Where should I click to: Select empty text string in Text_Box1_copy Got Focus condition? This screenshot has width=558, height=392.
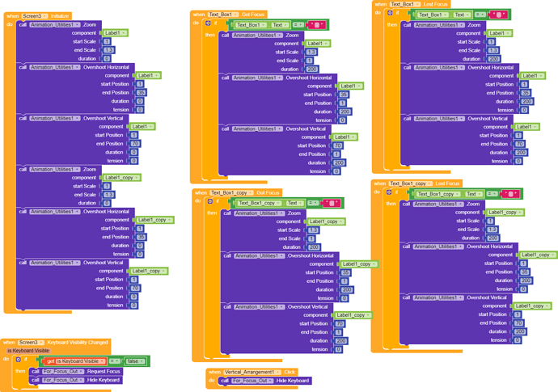[x=332, y=203]
